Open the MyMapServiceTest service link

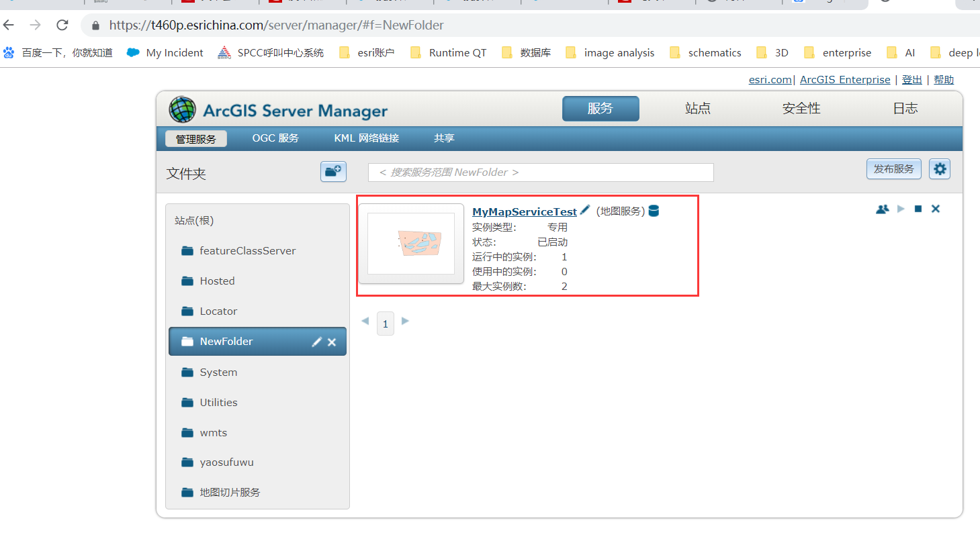[x=524, y=211]
